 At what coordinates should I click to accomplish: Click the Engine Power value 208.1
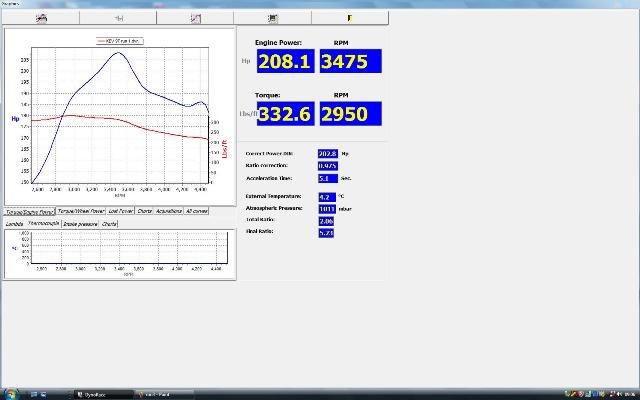[285, 61]
